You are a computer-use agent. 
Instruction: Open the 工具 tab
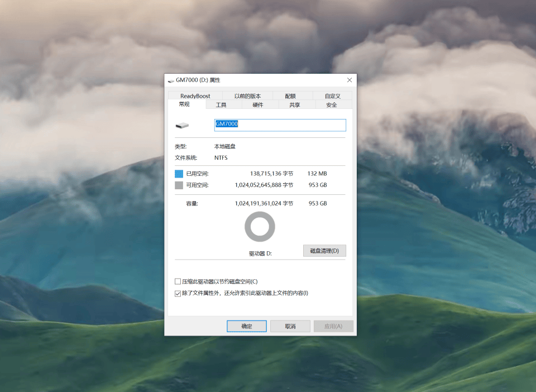click(x=221, y=105)
